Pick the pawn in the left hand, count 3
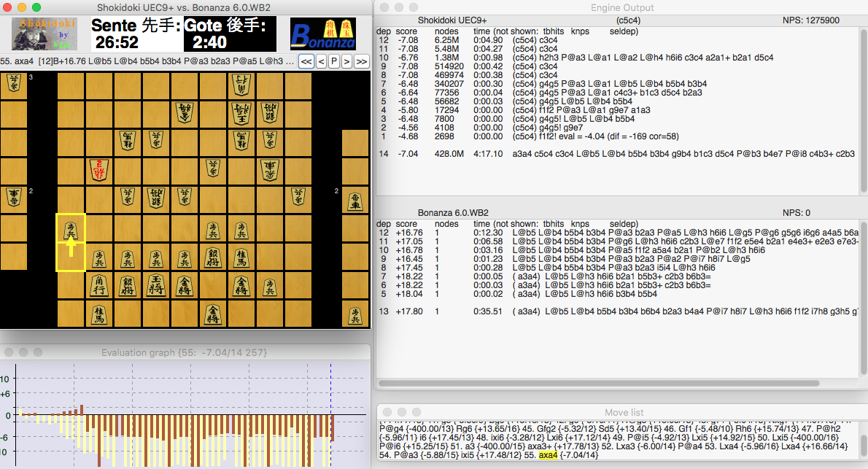 tap(15, 87)
